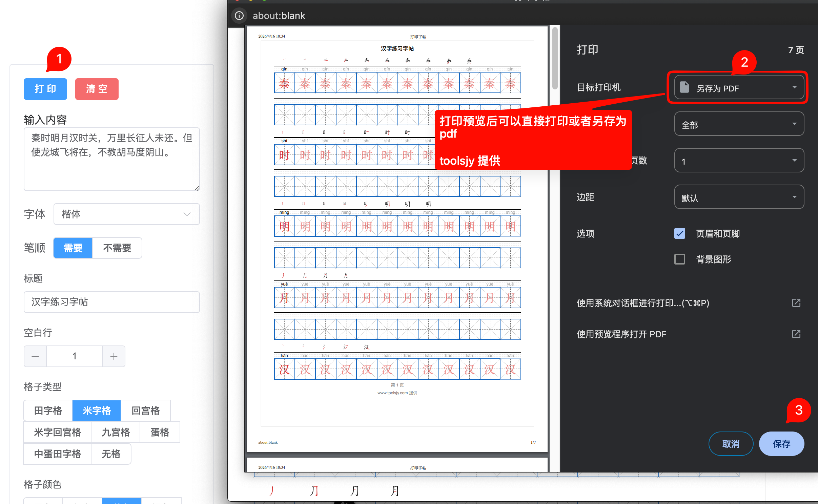
Task: Select the blue grid color swatch
Action: pyautogui.click(x=122, y=502)
